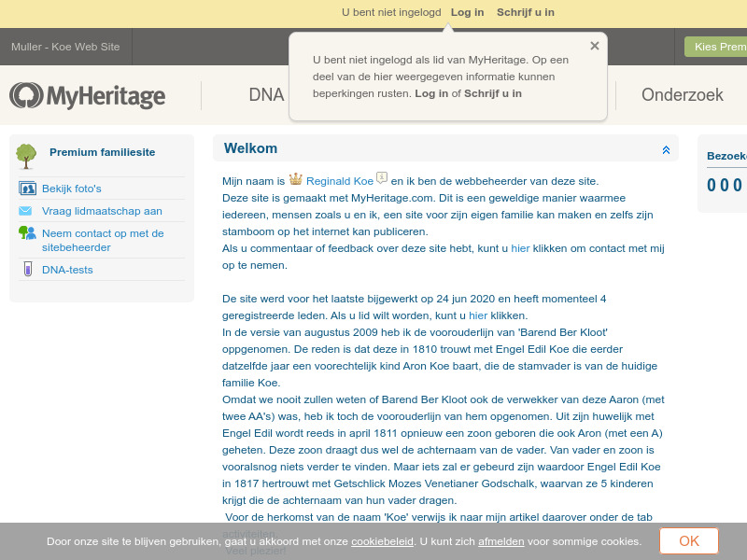
Task: Click the Welkom heading text
Action: [x=250, y=148]
